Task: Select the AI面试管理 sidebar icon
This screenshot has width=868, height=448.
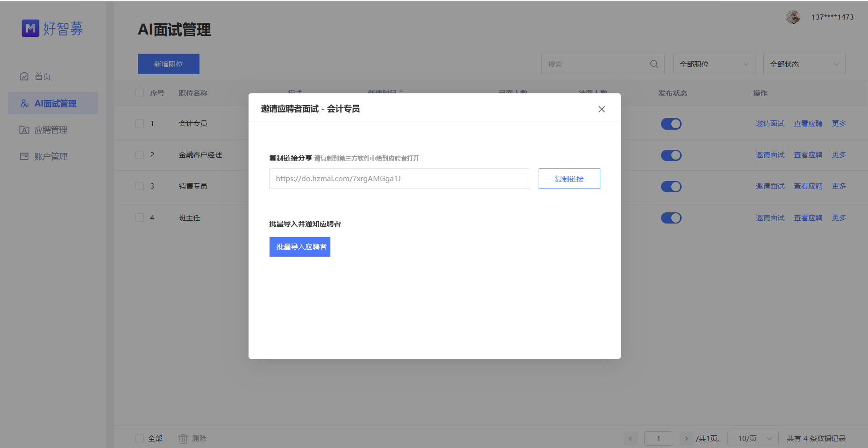Action: [x=24, y=103]
